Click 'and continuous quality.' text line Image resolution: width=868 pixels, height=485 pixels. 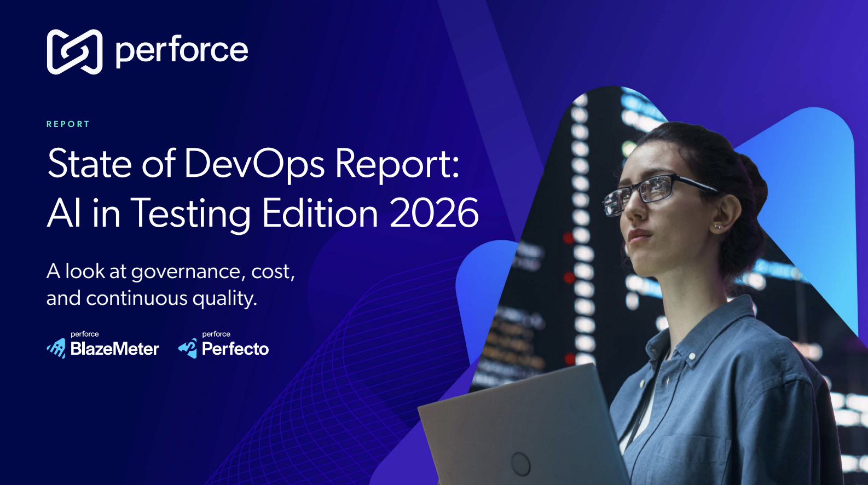point(152,298)
